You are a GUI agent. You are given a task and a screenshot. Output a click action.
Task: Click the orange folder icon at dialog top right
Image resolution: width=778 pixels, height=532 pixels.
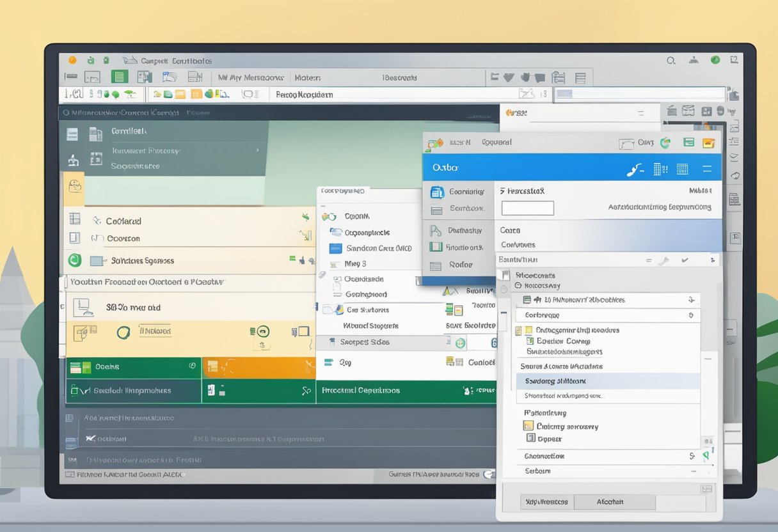pyautogui.click(x=709, y=143)
